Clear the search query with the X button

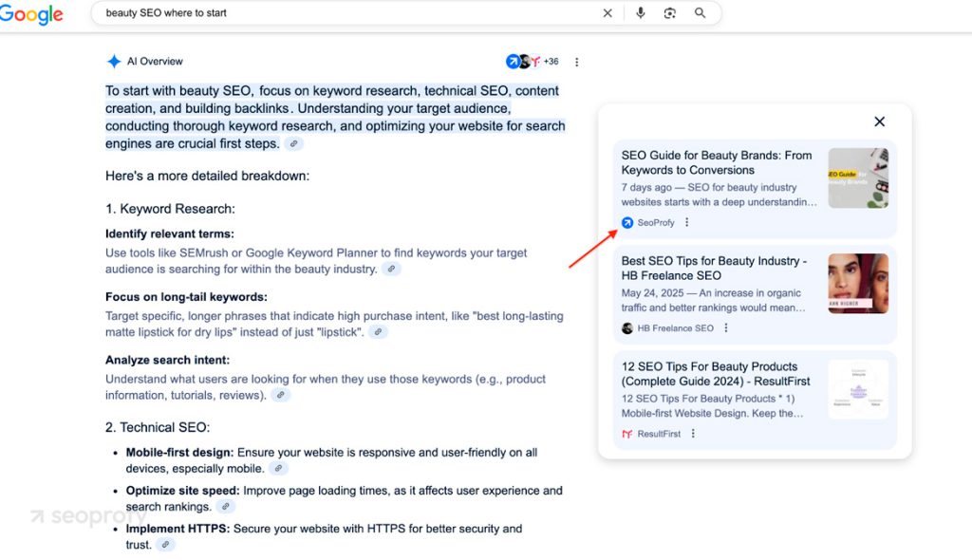point(607,13)
